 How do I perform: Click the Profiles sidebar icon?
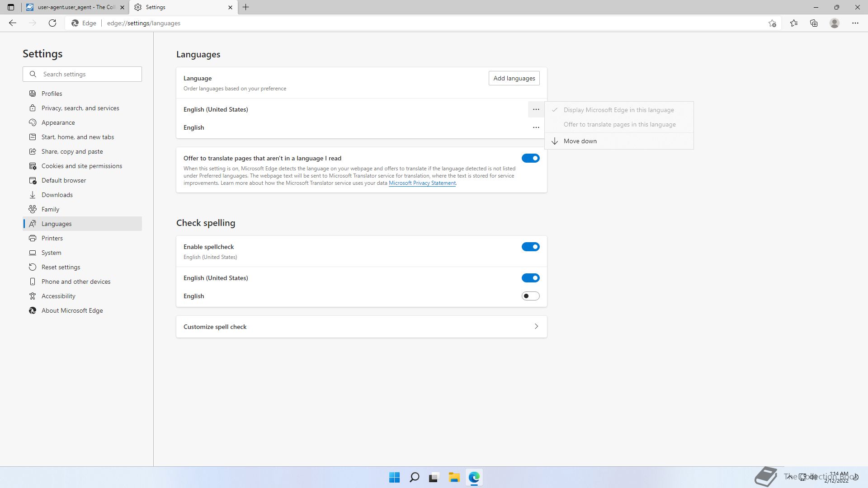[x=33, y=94]
